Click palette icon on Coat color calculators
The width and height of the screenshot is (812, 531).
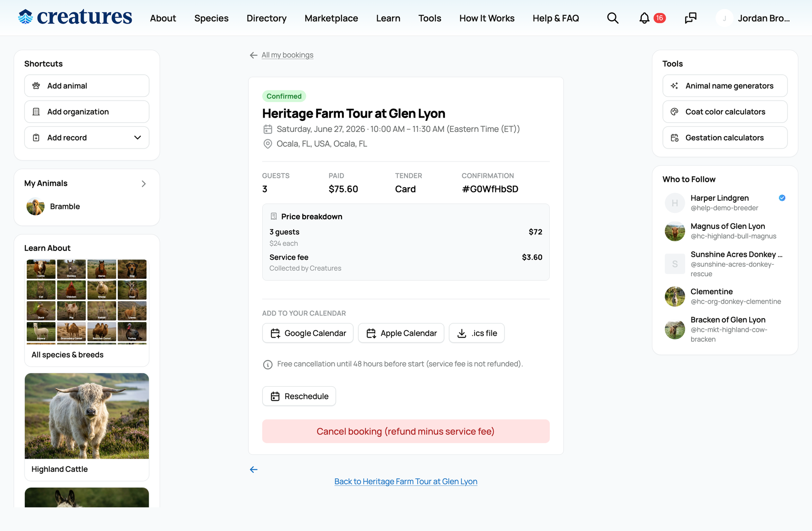674,112
